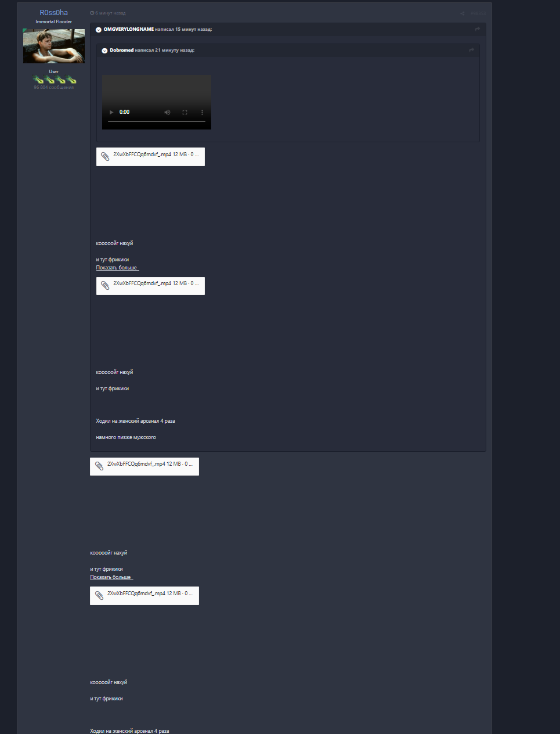
Task: Open the post number permalink at top right
Action: 478,13
